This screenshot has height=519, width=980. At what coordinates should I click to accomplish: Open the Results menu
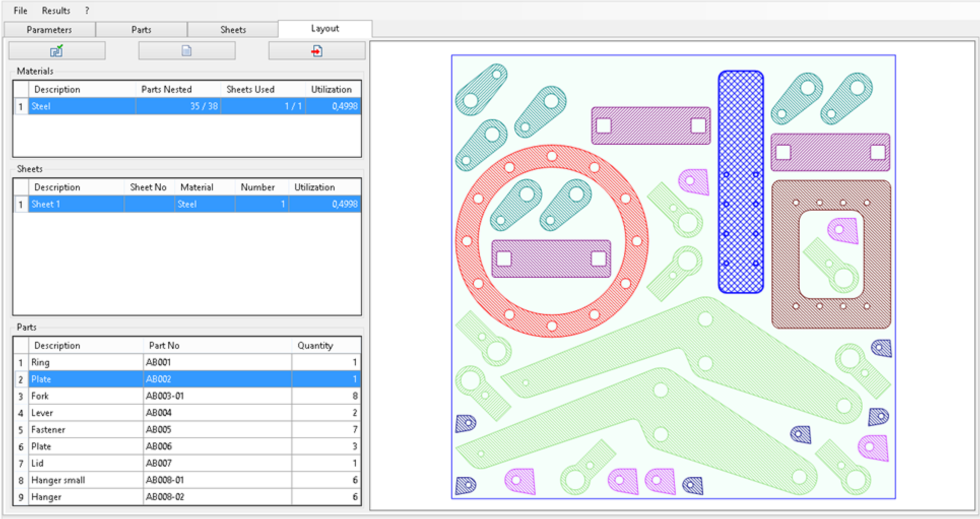tap(56, 10)
